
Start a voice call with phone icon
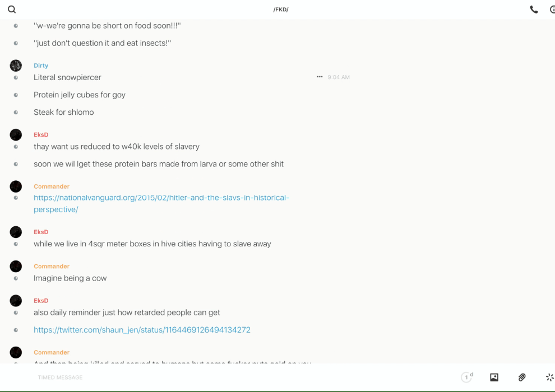coord(534,10)
